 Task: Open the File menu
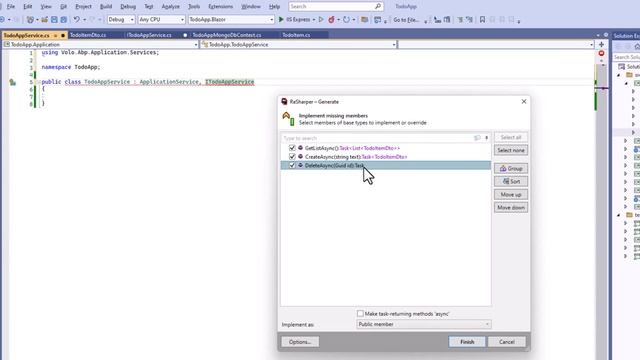[11, 7]
